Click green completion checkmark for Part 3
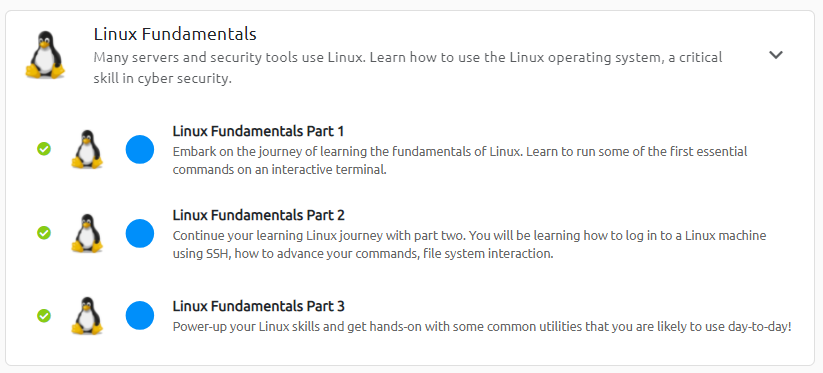 [44, 315]
